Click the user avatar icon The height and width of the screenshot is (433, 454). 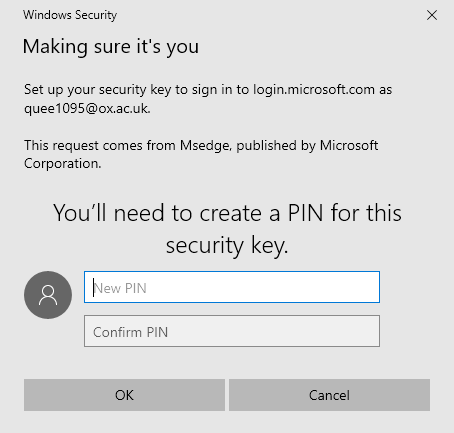coord(48,295)
